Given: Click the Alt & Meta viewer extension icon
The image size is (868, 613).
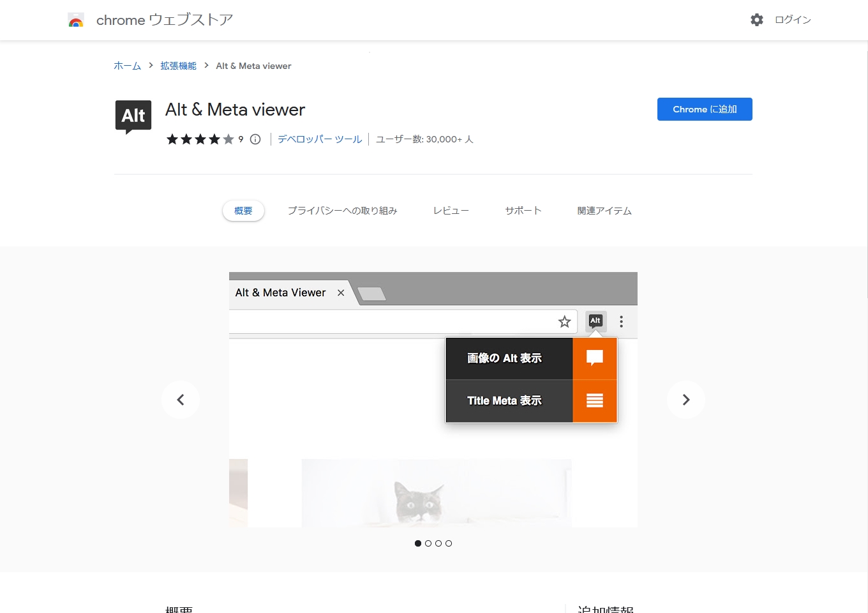Looking at the screenshot, I should 133,117.
